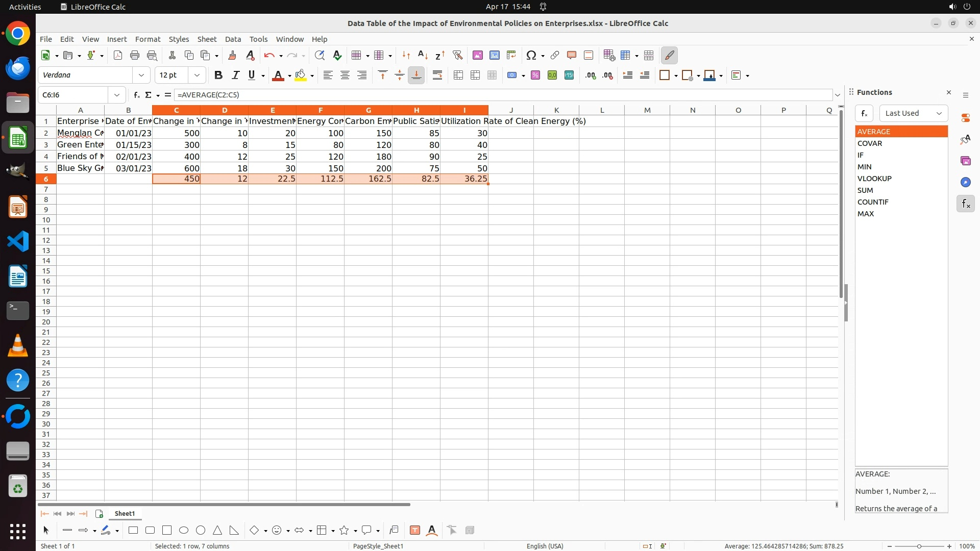980x551 pixels.
Task: Apply the yellow background color swatch
Action: [300, 75]
